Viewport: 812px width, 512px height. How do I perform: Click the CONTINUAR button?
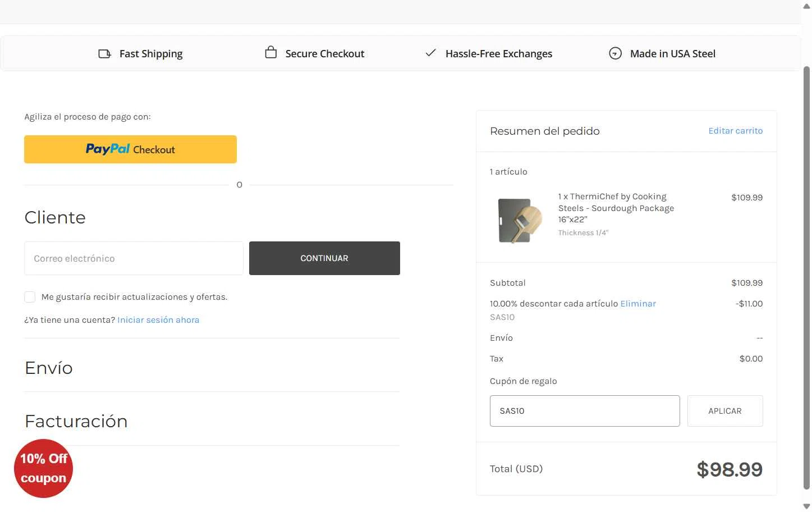click(324, 258)
